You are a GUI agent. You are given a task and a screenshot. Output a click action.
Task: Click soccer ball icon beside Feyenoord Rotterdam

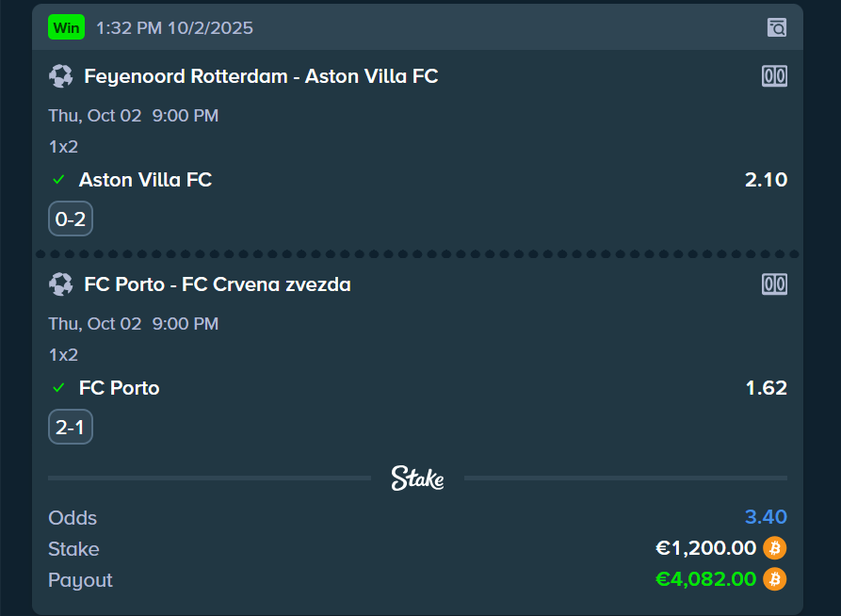61,76
